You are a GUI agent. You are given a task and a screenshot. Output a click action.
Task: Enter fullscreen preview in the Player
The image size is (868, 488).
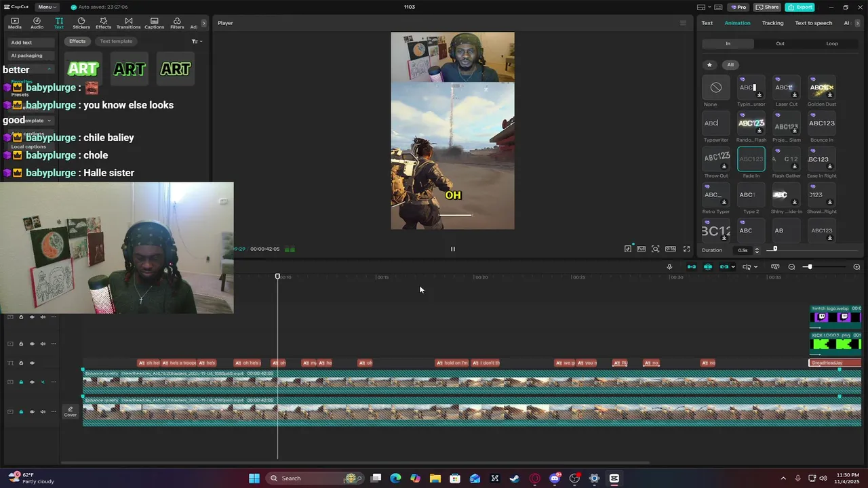point(686,249)
